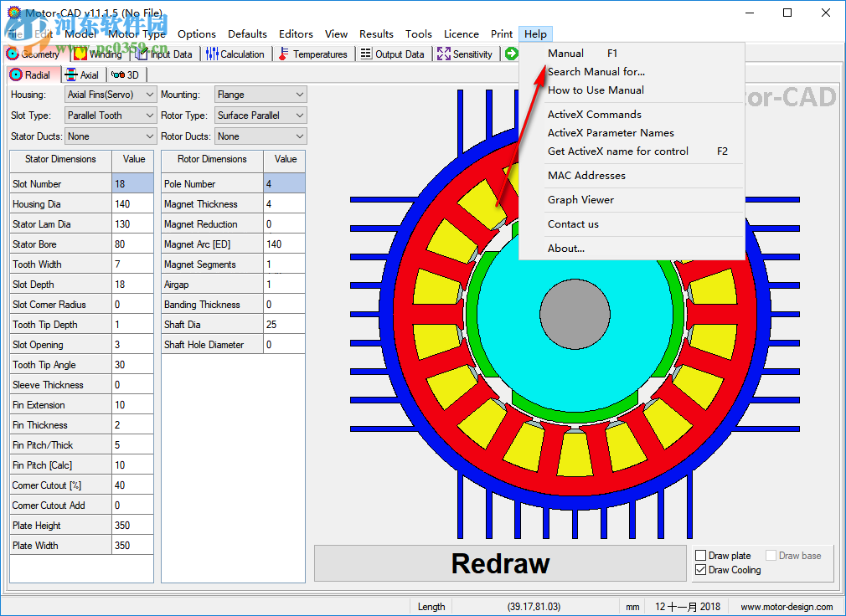846x616 pixels.
Task: Edit the Slot Number value field
Action: (x=132, y=183)
